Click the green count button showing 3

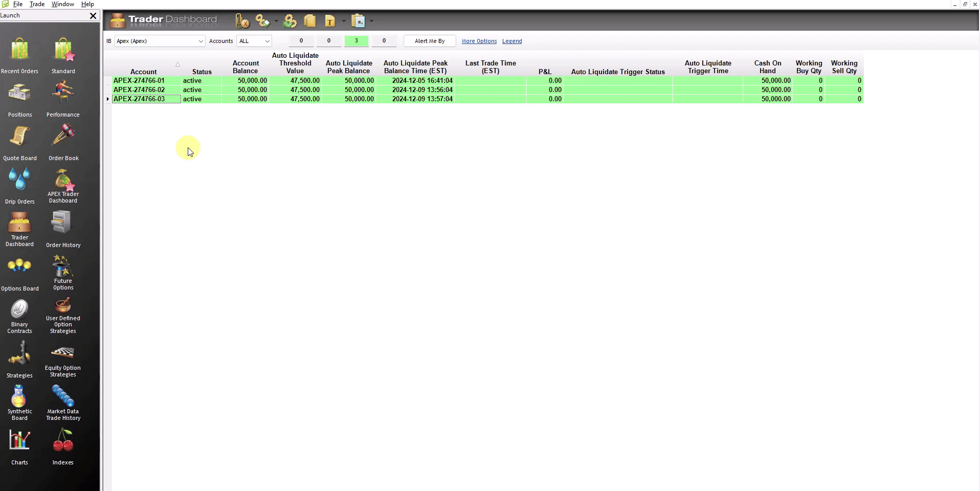(x=357, y=41)
